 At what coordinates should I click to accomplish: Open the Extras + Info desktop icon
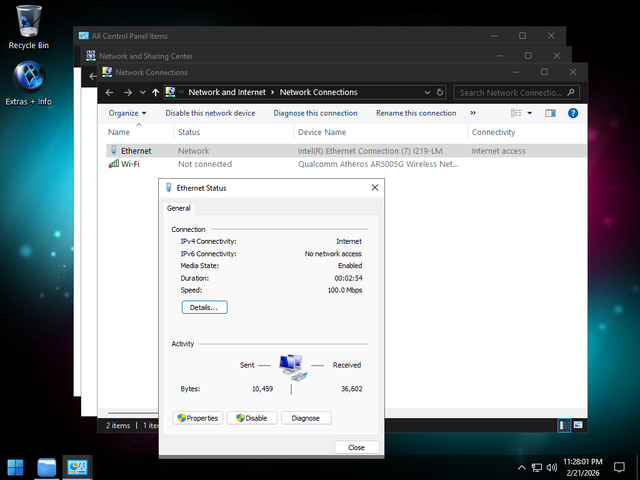click(29, 83)
